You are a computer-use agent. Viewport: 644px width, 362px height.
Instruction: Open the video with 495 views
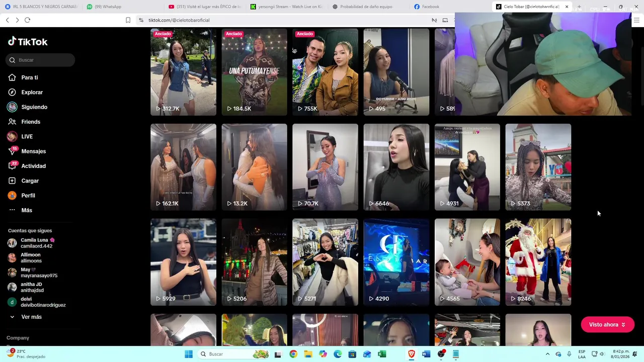[x=396, y=72]
